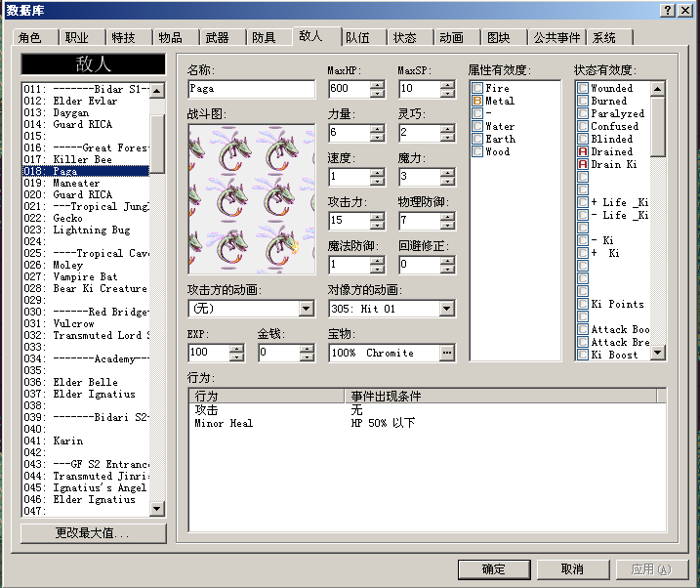Toggle Wounded state efficiency box
The image size is (700, 588).
click(583, 88)
